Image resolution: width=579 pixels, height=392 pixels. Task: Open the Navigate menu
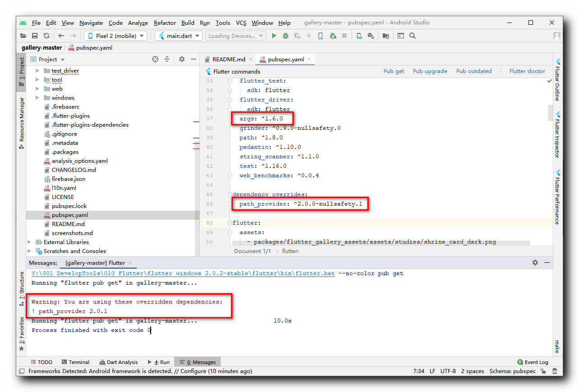pos(91,23)
